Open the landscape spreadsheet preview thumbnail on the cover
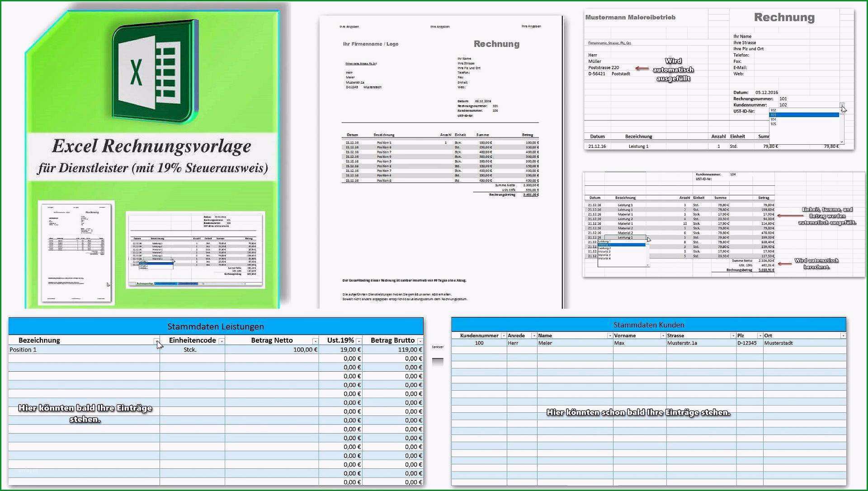868x491 pixels. (195, 250)
